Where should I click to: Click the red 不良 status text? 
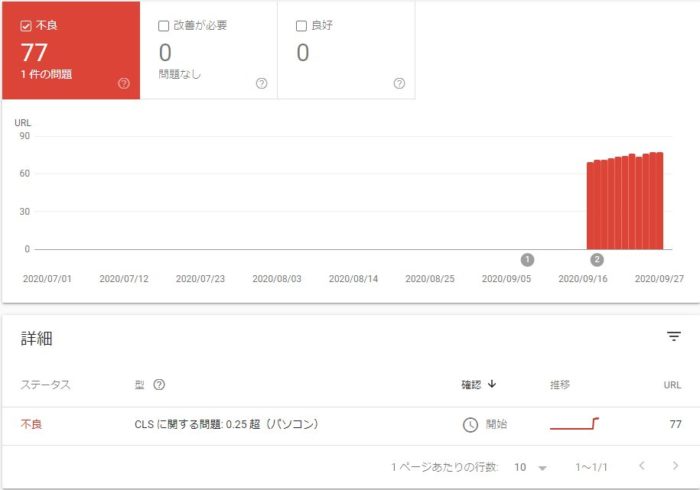point(31,424)
